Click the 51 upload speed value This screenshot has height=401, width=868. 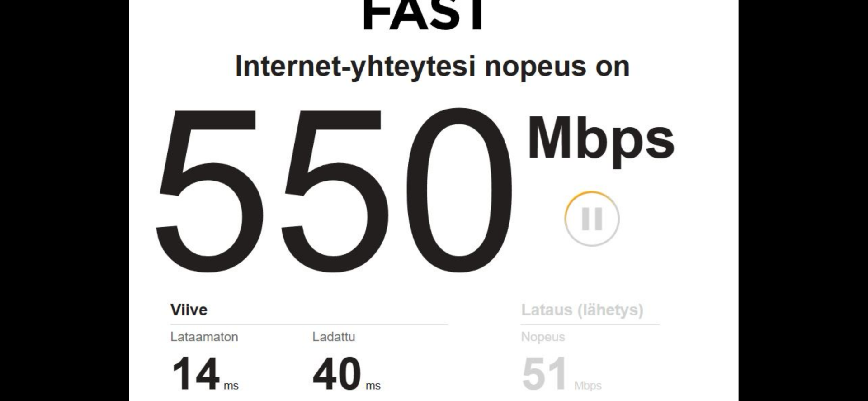click(x=545, y=374)
